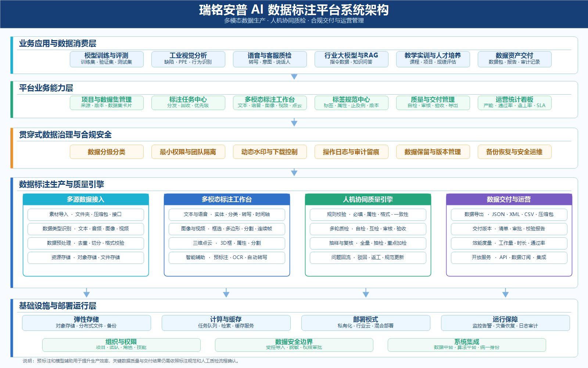Select the 抽样与复核 row
Image resolution: width=588 pixels, height=368 pixels.
368,243
